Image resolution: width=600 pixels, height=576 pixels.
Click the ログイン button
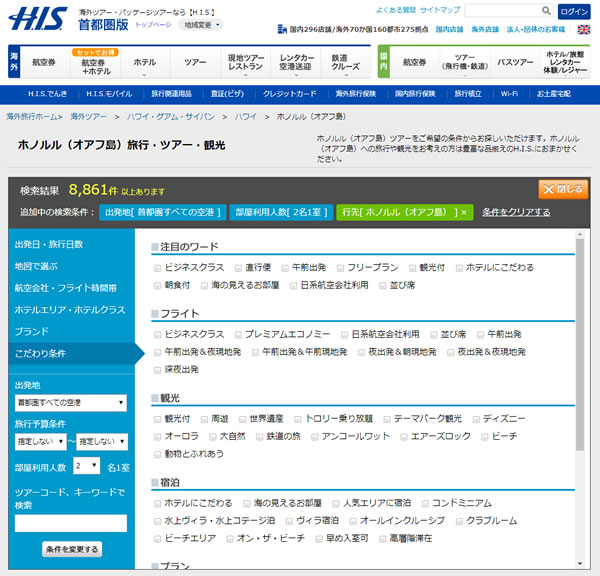(573, 11)
